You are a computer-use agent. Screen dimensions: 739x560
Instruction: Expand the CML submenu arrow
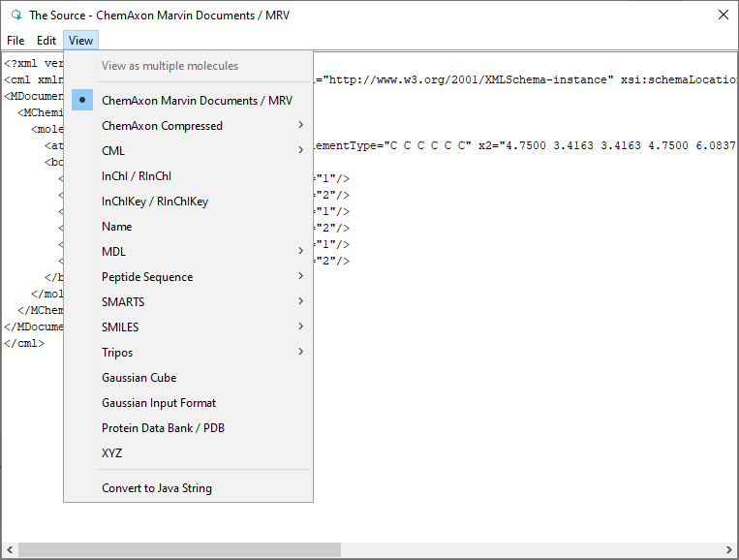pyautogui.click(x=301, y=151)
